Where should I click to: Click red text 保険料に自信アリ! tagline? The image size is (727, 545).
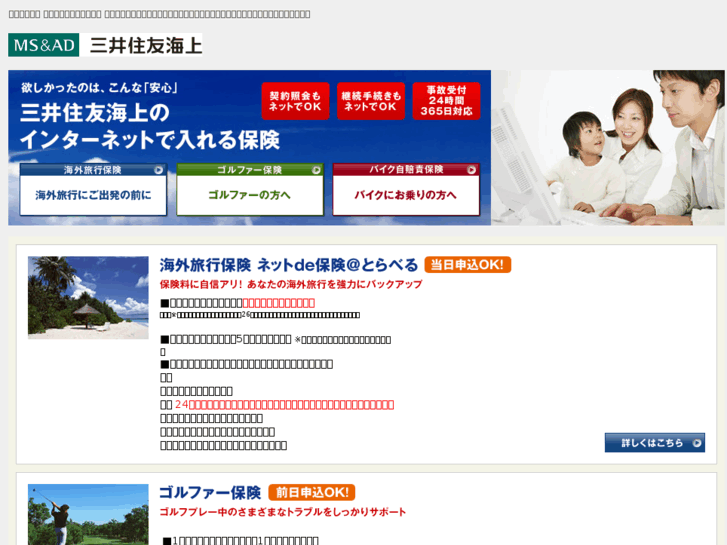coord(291,284)
